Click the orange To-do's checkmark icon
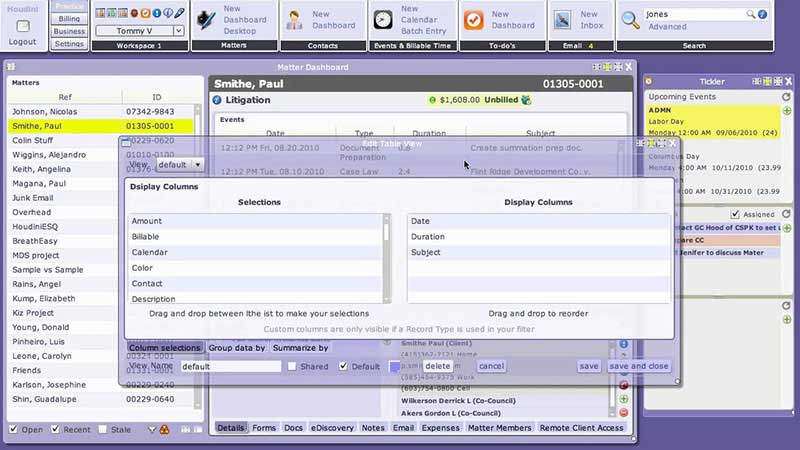The width and height of the screenshot is (800, 450). 473,20
